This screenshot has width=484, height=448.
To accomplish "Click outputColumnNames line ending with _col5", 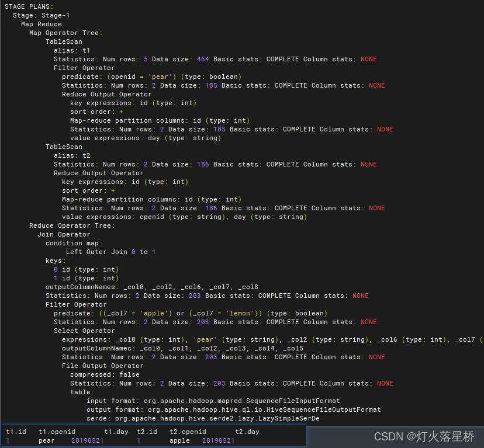I will (x=182, y=348).
